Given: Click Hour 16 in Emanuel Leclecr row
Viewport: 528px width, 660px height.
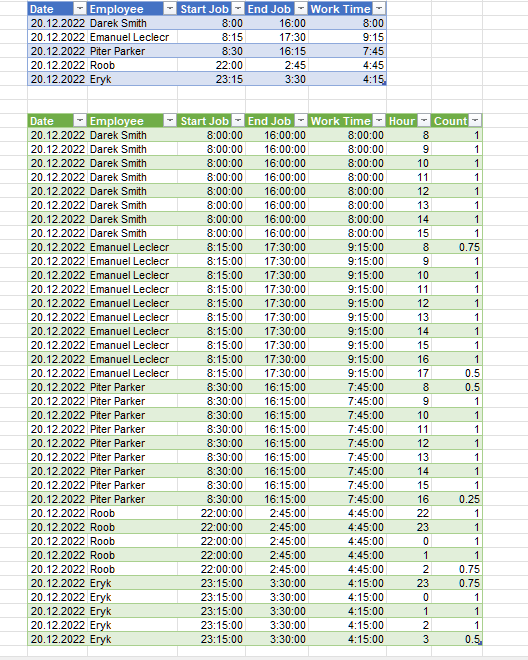Looking at the screenshot, I should [409, 359].
